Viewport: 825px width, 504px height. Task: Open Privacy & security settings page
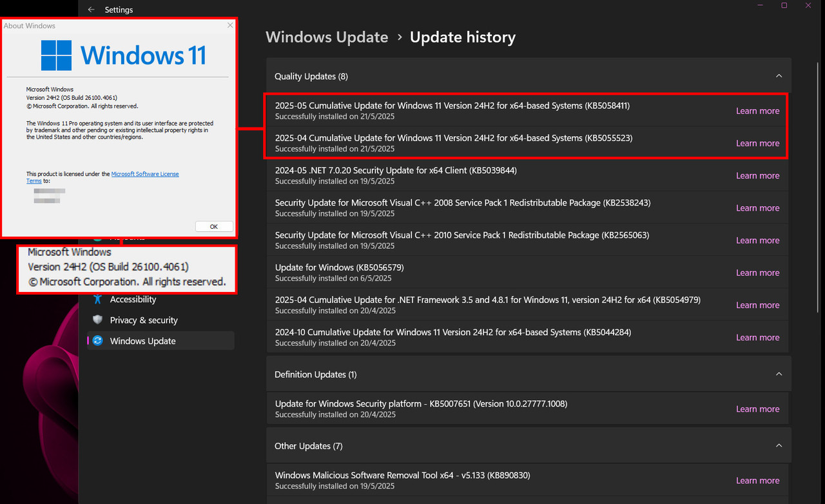pyautogui.click(x=160, y=320)
